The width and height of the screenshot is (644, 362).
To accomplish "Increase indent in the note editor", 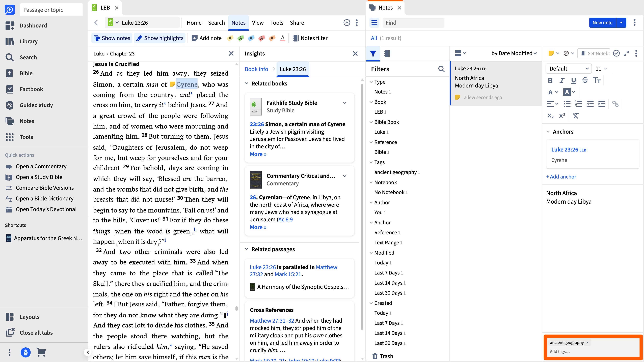I will [x=602, y=104].
